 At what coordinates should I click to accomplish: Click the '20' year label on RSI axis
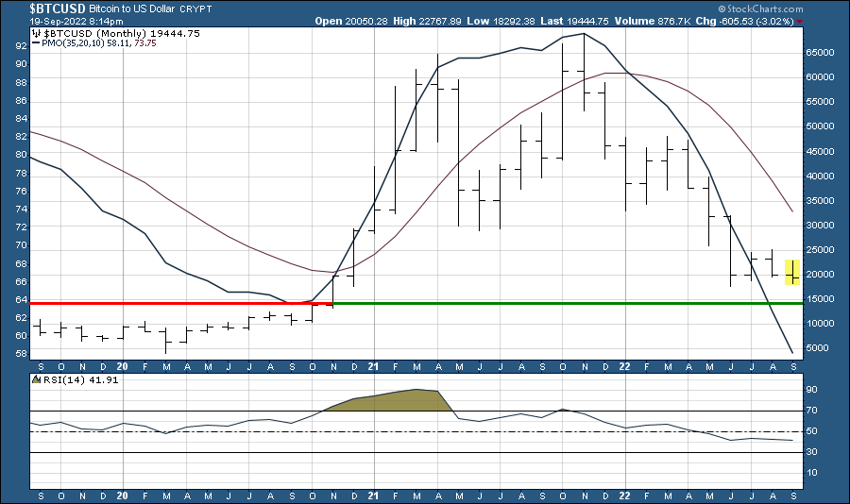[x=123, y=495]
